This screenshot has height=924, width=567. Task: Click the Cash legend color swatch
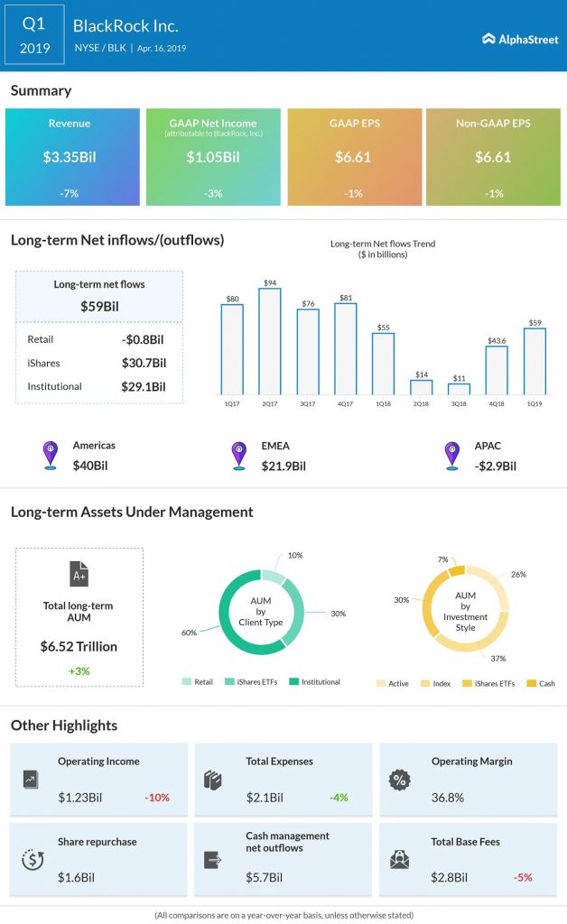[x=532, y=684]
